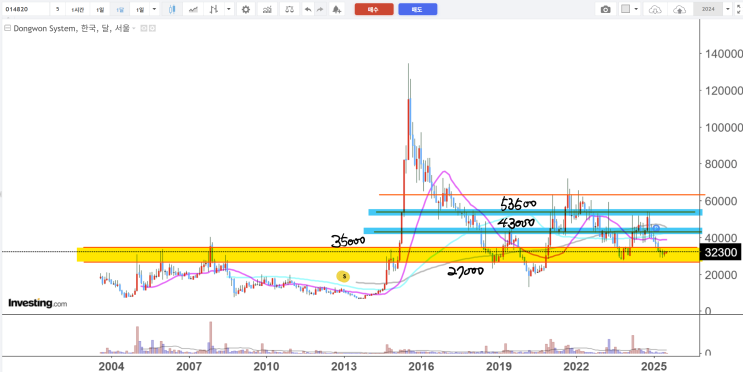Expand the timeframe dropdown arrow
This screenshot has width=743, height=372.
155,9
